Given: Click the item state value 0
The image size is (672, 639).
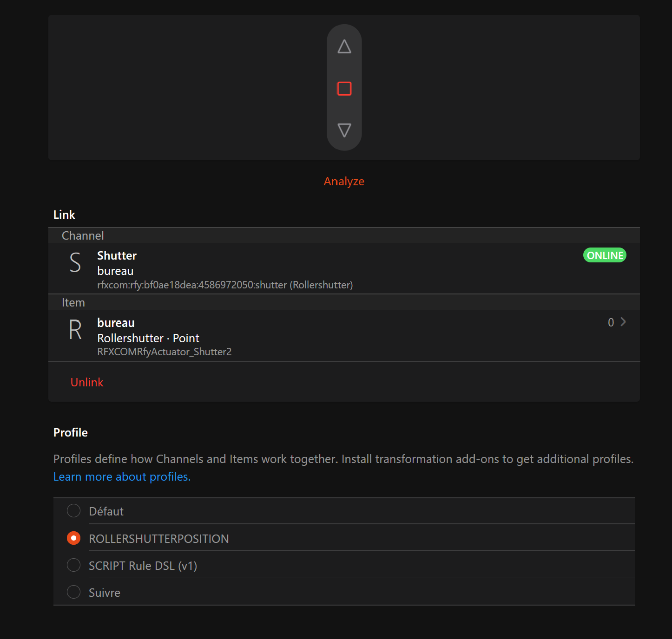Looking at the screenshot, I should [611, 322].
